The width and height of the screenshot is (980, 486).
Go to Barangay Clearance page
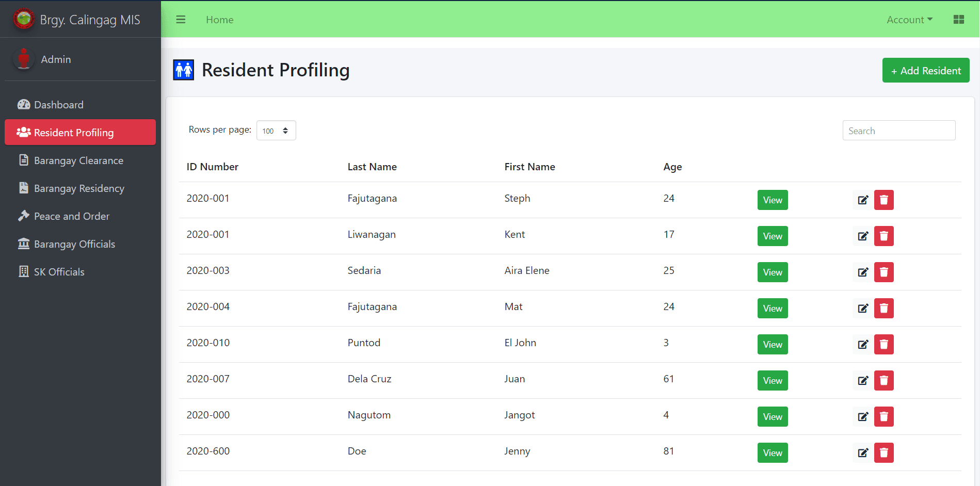pyautogui.click(x=78, y=160)
